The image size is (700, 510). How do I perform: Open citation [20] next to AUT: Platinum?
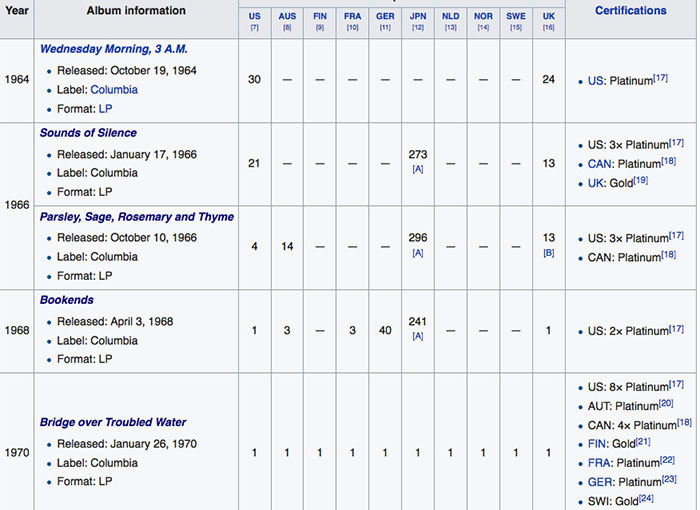[x=666, y=403]
